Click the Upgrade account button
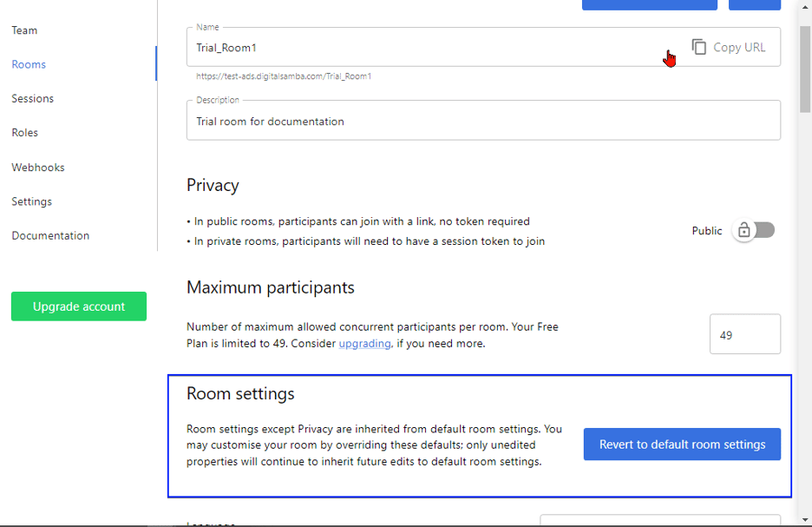This screenshot has width=812, height=527. [x=78, y=306]
